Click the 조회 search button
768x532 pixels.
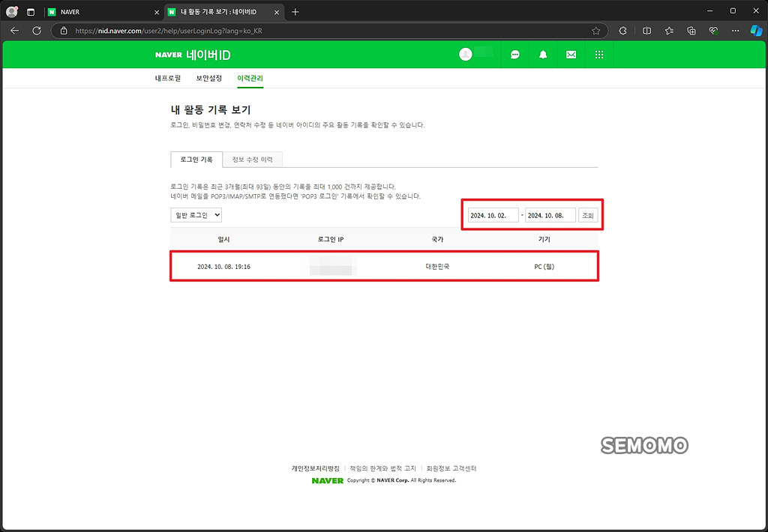[x=588, y=215]
